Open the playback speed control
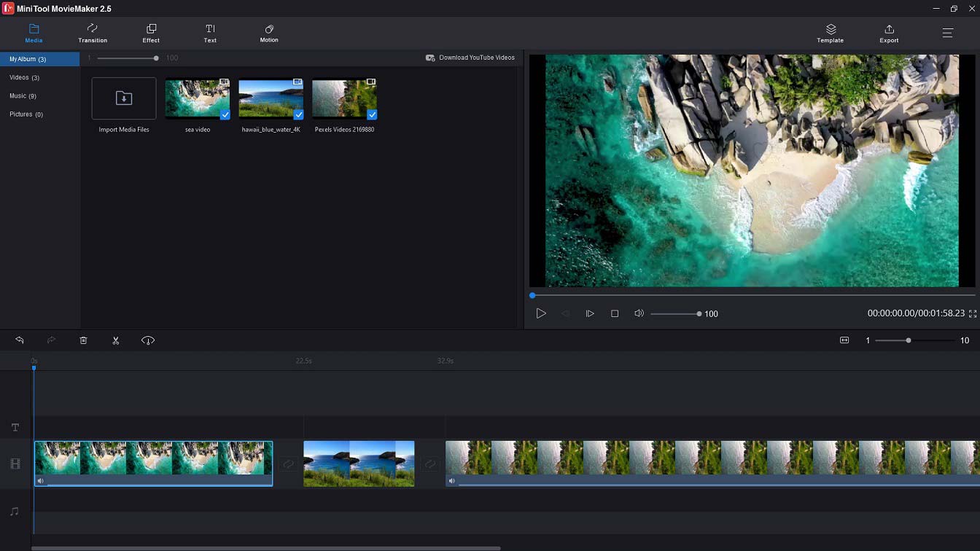 click(147, 340)
